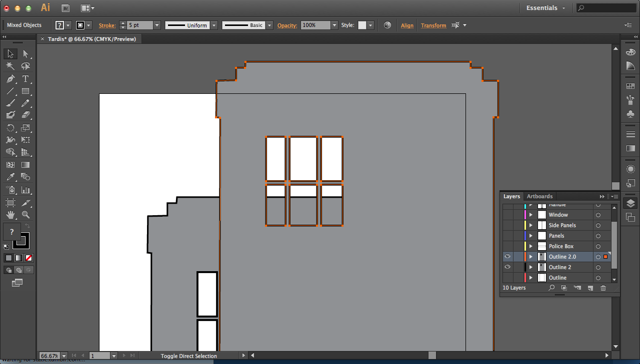Select the Column Graph tool

(25, 190)
